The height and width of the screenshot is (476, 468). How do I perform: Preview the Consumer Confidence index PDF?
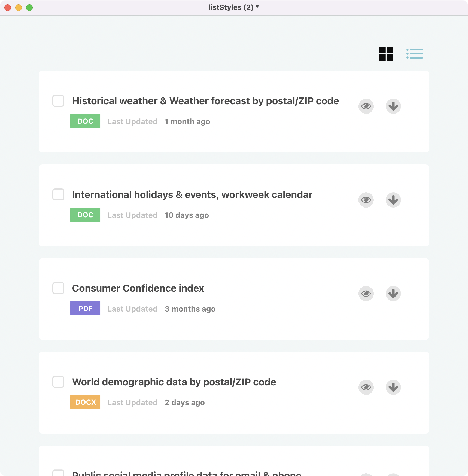pos(366,293)
